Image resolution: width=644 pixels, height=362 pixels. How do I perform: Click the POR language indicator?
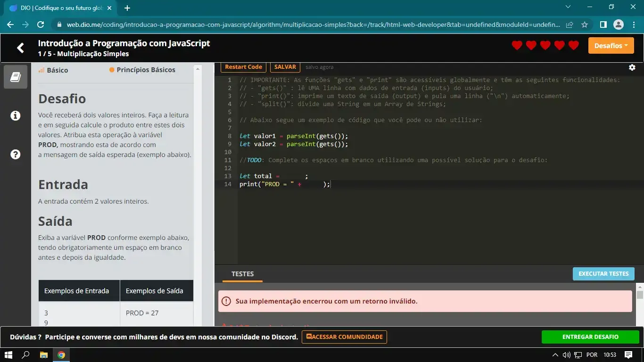(x=592, y=355)
